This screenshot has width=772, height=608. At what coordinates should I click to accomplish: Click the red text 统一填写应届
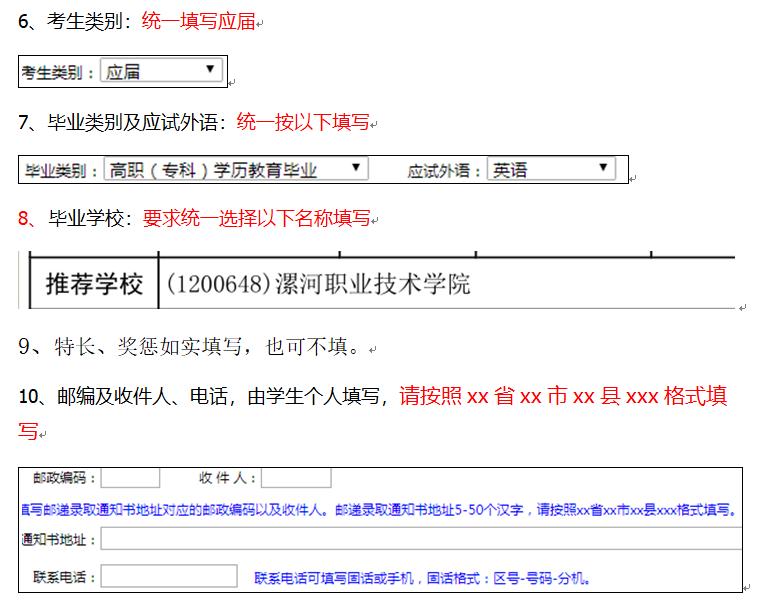(198, 21)
